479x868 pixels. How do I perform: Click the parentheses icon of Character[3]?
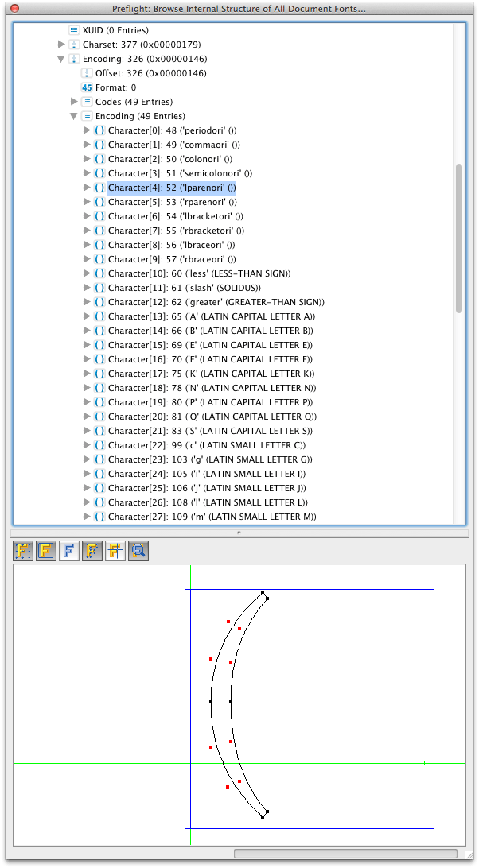tap(99, 173)
